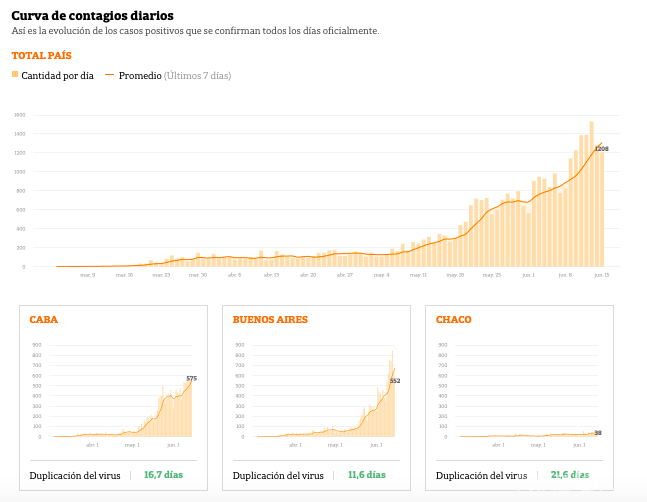Click the 552 end label in Buenos Aires chart
Viewport: 647px width, 502px height.
394,381
